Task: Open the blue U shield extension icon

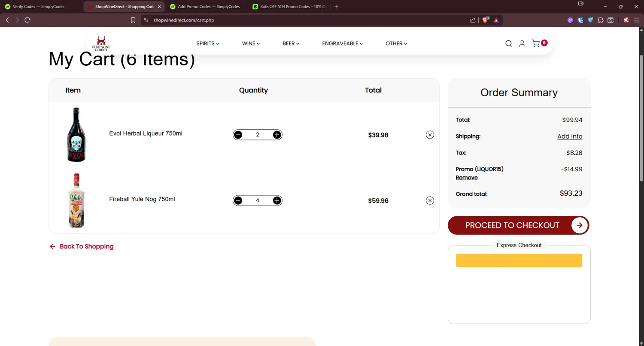Action: point(590,20)
